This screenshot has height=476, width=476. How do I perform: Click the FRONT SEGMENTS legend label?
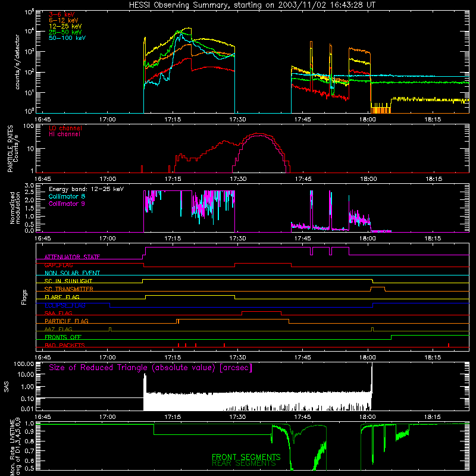[246, 457]
